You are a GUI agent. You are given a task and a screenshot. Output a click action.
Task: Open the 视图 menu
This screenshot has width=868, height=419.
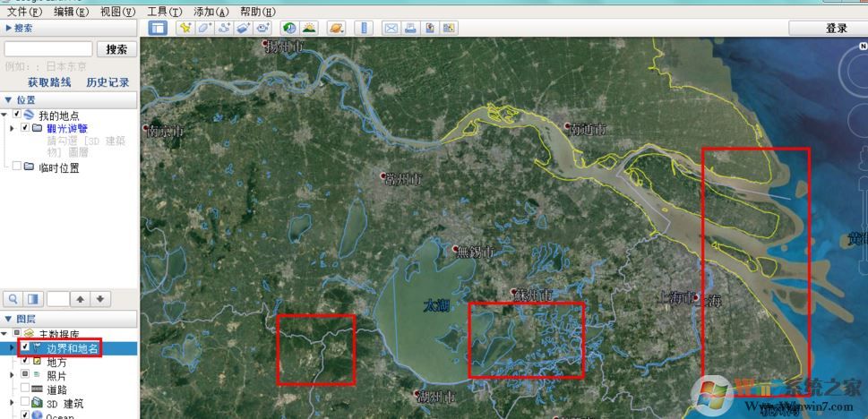[117, 12]
